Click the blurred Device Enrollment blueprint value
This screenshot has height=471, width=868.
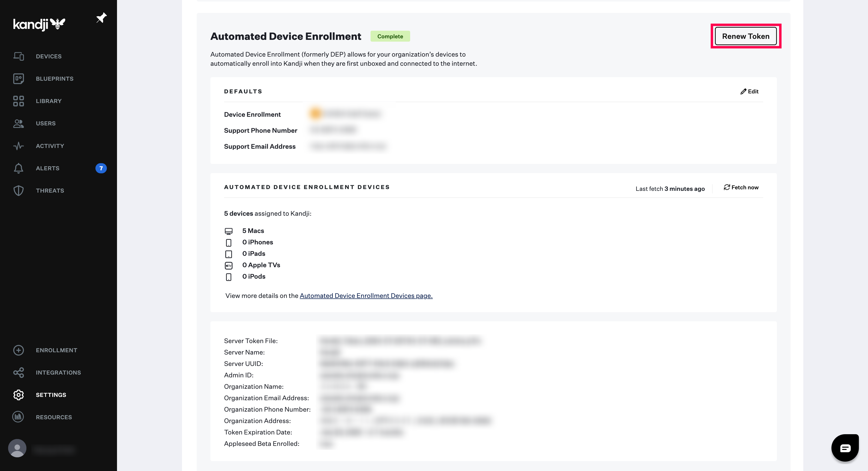point(346,114)
